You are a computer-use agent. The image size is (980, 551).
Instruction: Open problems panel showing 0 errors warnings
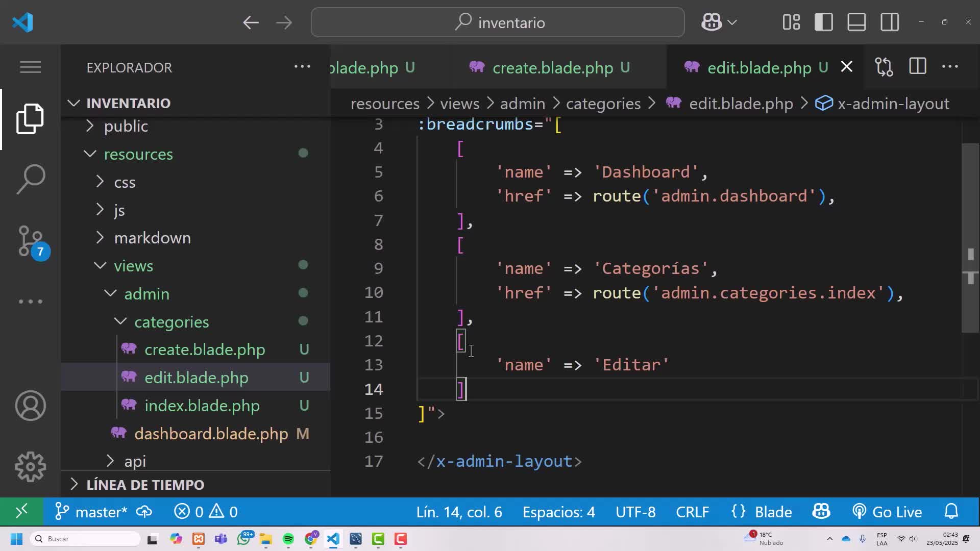[206, 512]
